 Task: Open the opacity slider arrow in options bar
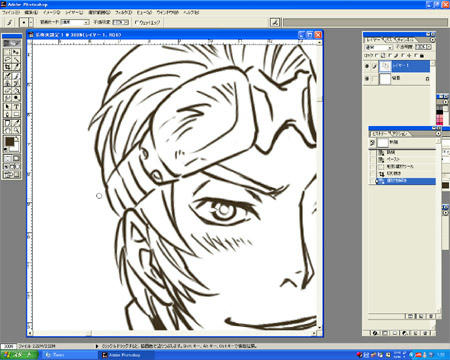[126, 22]
